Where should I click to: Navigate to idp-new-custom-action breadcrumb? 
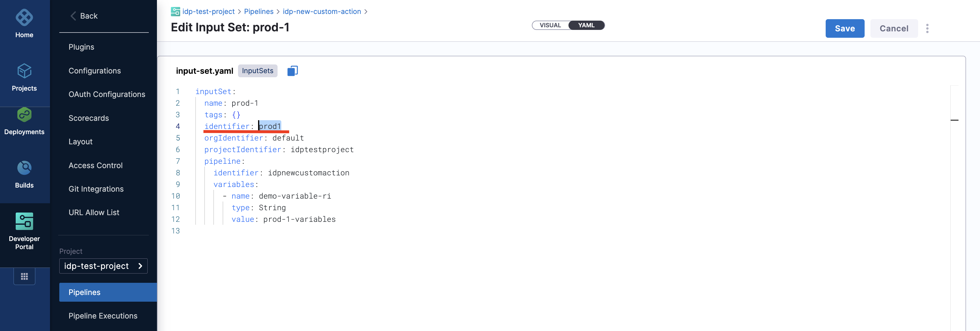click(x=321, y=11)
